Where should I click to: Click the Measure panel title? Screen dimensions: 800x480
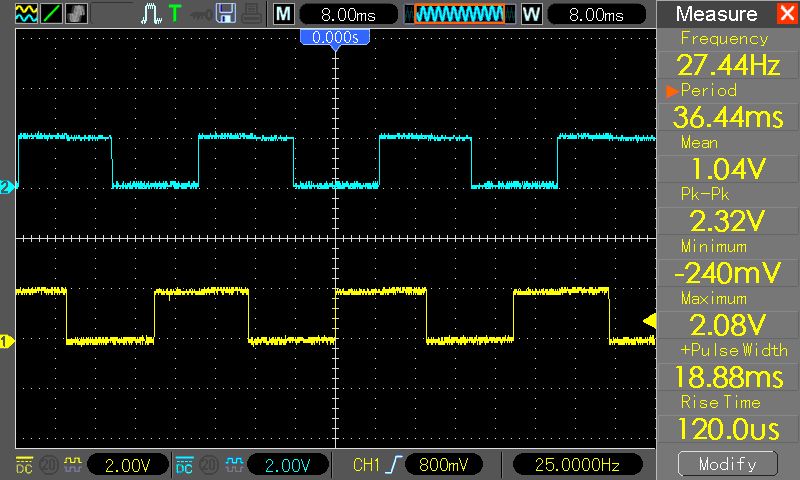pyautogui.click(x=716, y=14)
